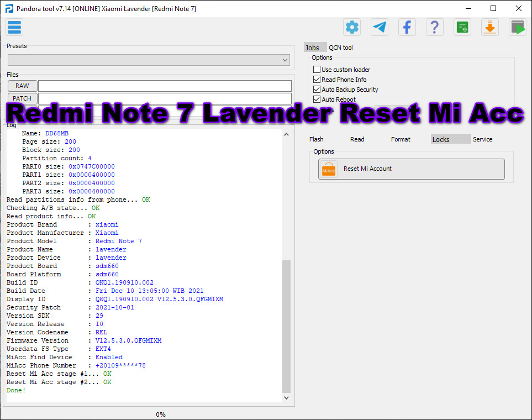The height and width of the screenshot is (420, 532).
Task: Toggle the Auto Reboot checkbox
Action: [x=317, y=99]
